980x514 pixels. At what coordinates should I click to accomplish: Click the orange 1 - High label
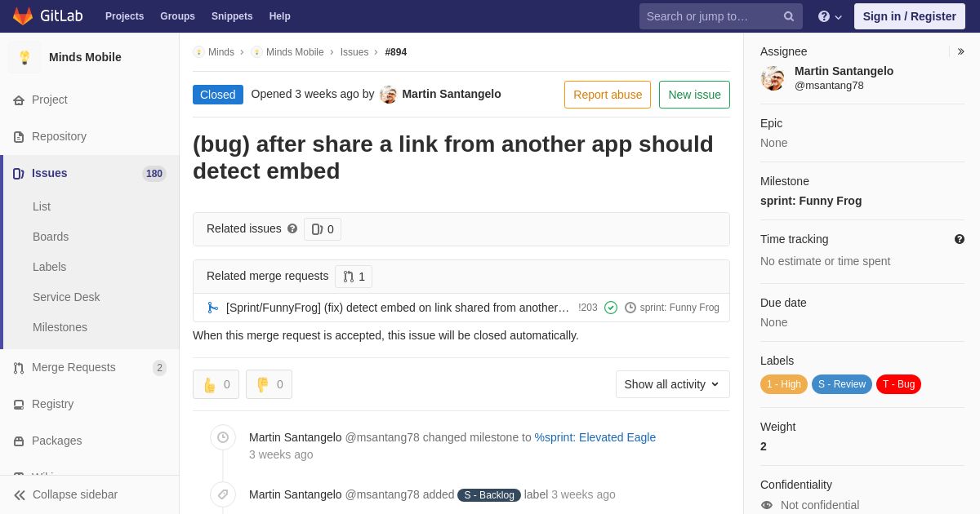[784, 384]
